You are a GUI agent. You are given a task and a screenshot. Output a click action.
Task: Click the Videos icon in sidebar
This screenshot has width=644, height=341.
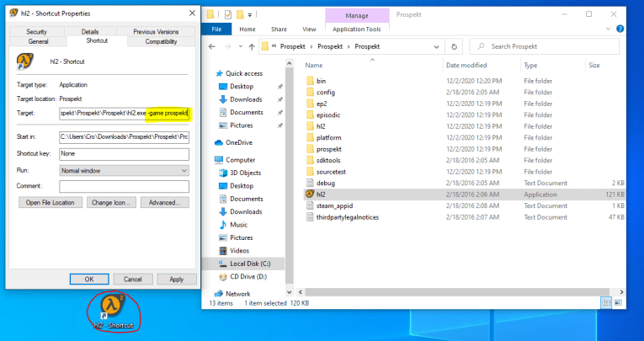pyautogui.click(x=223, y=251)
